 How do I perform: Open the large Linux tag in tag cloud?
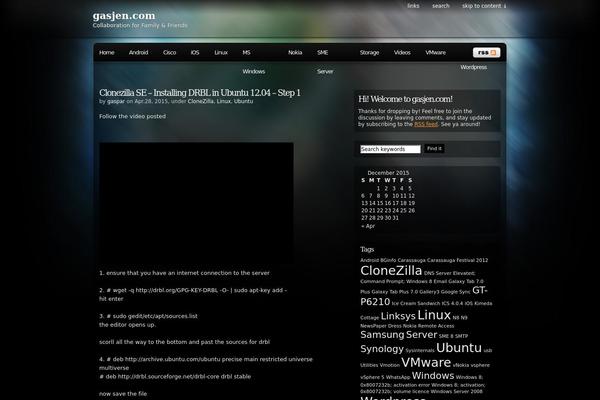coord(434,315)
